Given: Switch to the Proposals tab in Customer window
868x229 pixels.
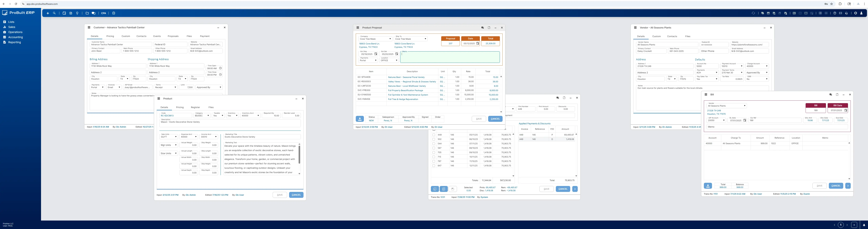Looking at the screenshot, I should pyautogui.click(x=173, y=36).
